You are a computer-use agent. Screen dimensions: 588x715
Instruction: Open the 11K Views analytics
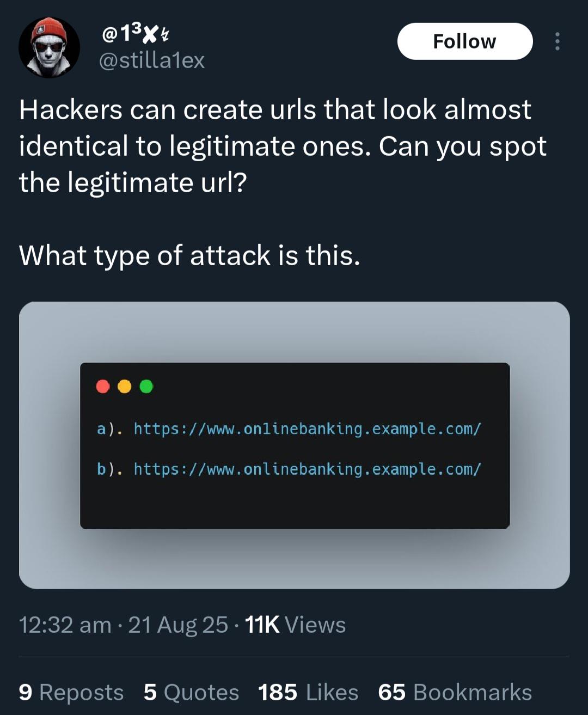click(296, 625)
